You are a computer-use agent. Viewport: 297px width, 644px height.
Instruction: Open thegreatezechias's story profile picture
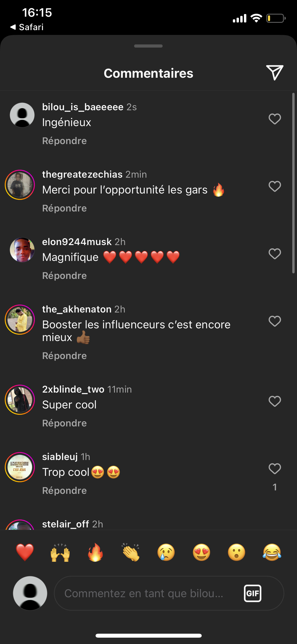20,185
